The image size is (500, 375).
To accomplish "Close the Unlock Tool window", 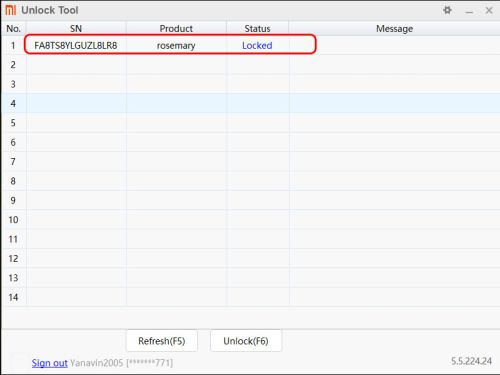I will pos(489,11).
